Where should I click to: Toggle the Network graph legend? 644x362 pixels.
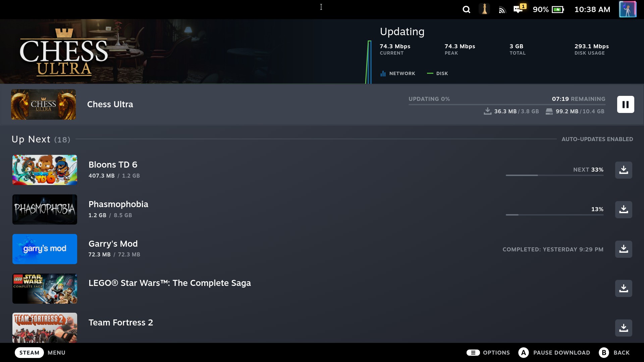pos(398,73)
